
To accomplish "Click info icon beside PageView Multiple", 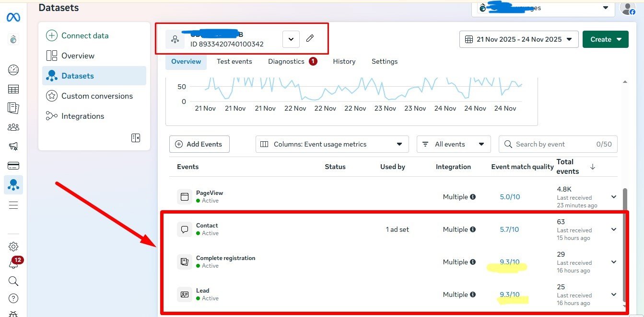I will tap(473, 197).
